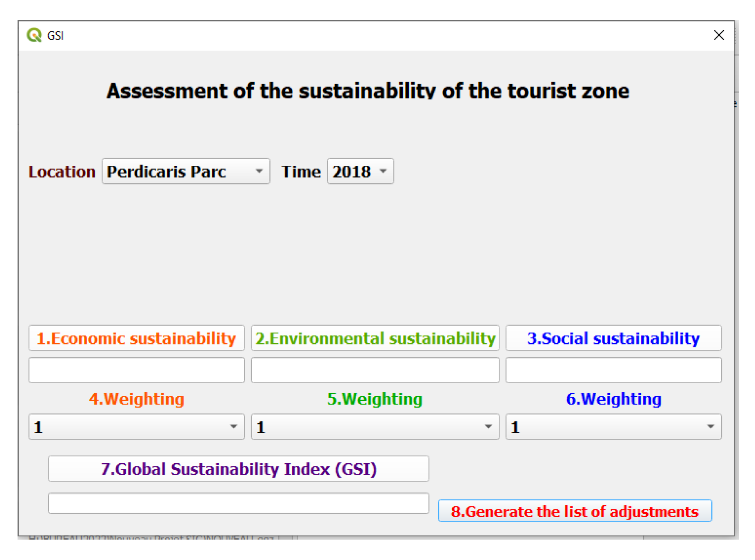Open the Location dropdown showing Perdicaris Parc

pos(186,171)
